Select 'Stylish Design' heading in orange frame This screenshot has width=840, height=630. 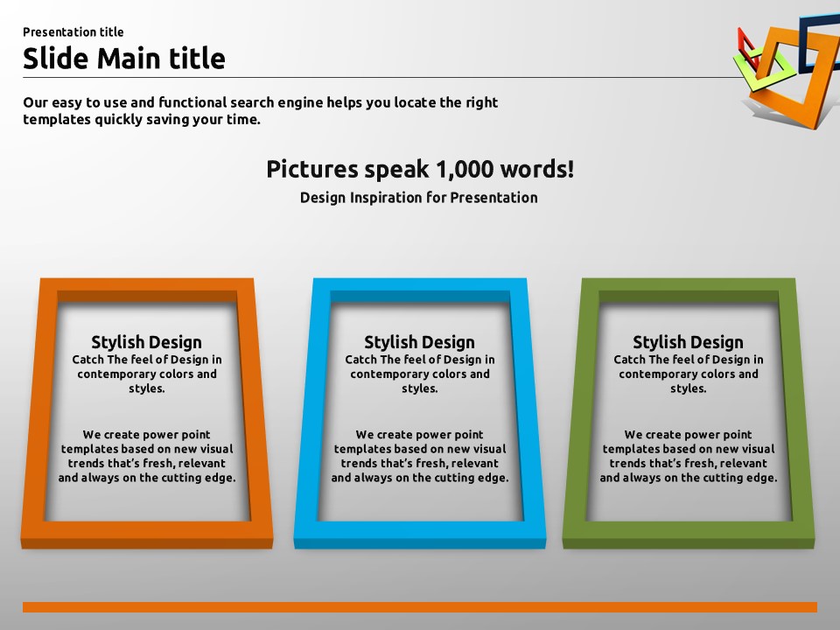pos(147,342)
